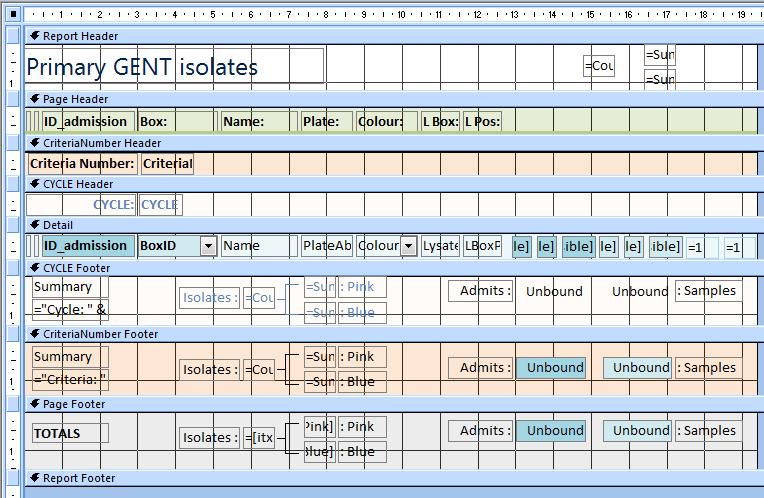Select 'Admits :' label in Page Footer
Viewport: 764px width, 498px height.
pyautogui.click(x=480, y=431)
